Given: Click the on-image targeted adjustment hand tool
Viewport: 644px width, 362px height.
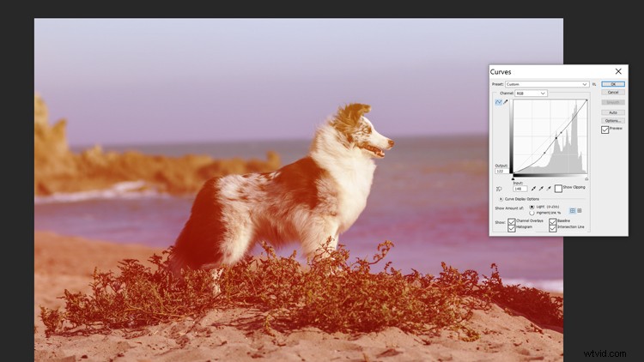Looking at the screenshot, I should coord(499,189).
